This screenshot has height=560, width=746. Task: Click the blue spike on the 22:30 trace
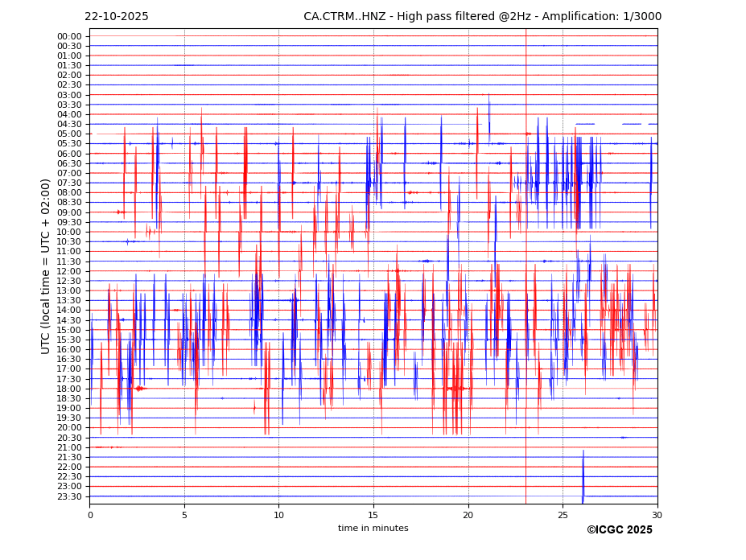[x=583, y=476]
